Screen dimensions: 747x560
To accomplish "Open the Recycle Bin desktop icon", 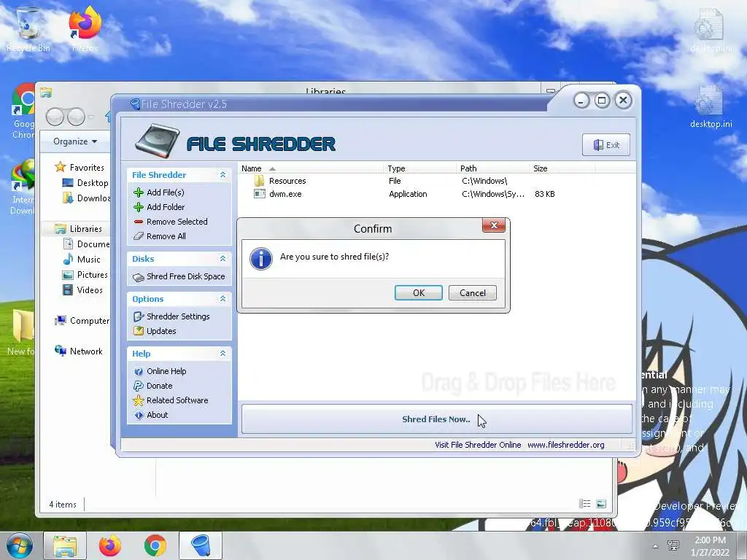I will (28, 29).
